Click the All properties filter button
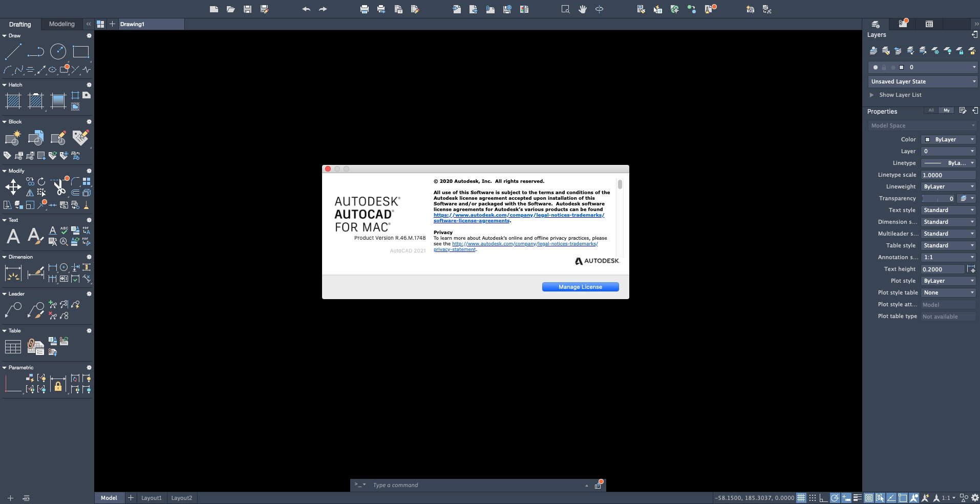This screenshot has width=980, height=504. [x=931, y=110]
